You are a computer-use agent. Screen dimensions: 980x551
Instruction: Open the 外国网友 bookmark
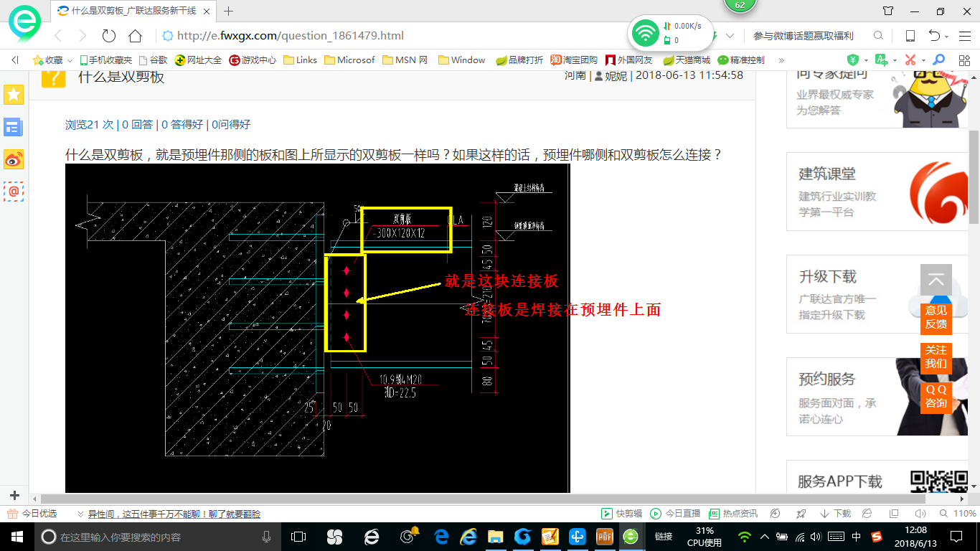(629, 60)
